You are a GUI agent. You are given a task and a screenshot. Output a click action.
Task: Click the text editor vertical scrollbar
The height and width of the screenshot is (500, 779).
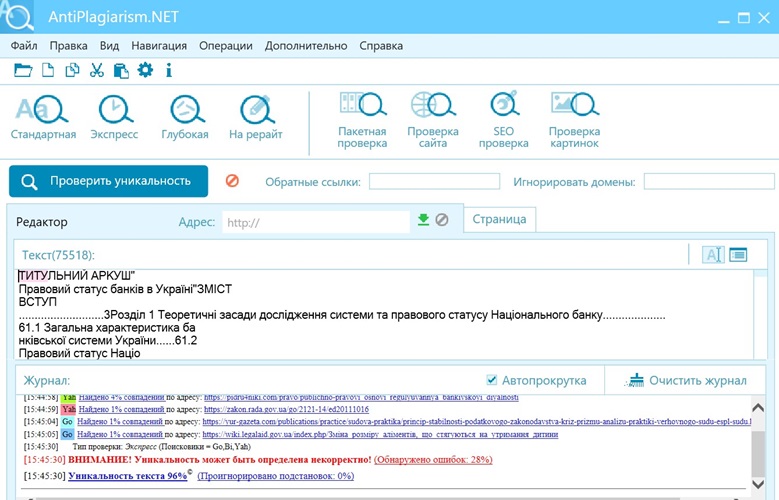tap(760, 314)
